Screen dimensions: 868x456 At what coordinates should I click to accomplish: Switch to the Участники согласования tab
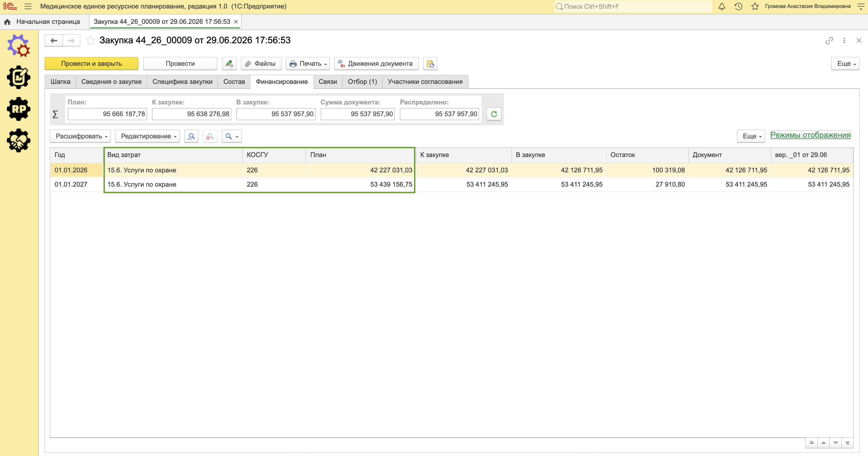click(x=425, y=82)
